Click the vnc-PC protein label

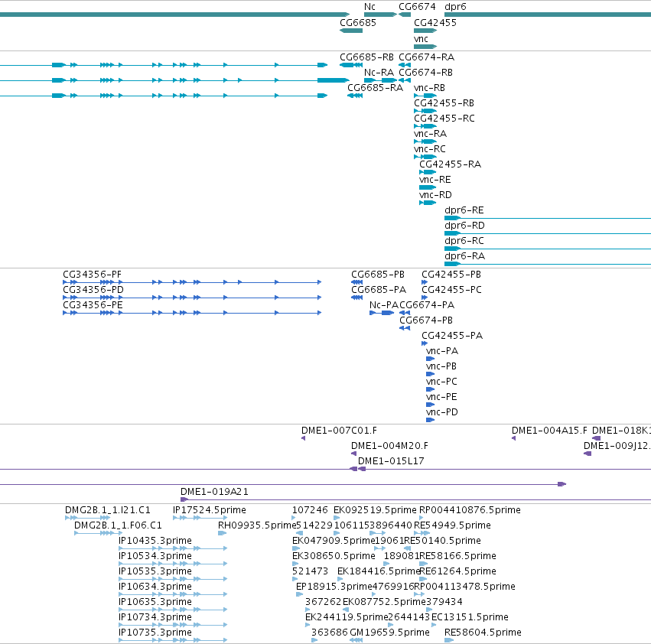[x=441, y=382]
